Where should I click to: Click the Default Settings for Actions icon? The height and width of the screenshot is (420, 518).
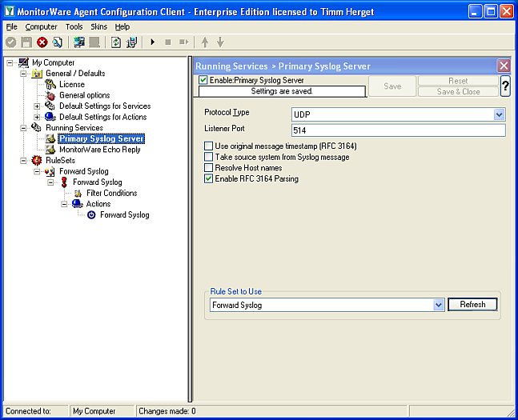click(50, 117)
